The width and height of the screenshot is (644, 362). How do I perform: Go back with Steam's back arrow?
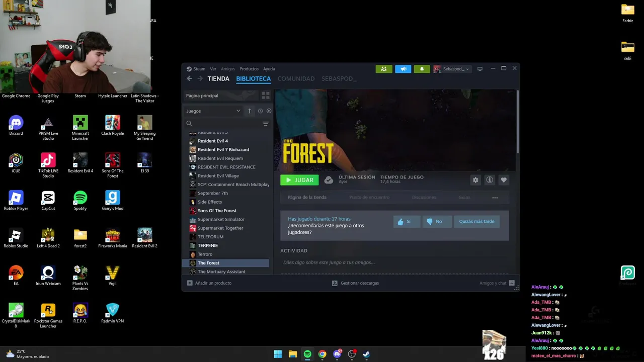pos(190,78)
